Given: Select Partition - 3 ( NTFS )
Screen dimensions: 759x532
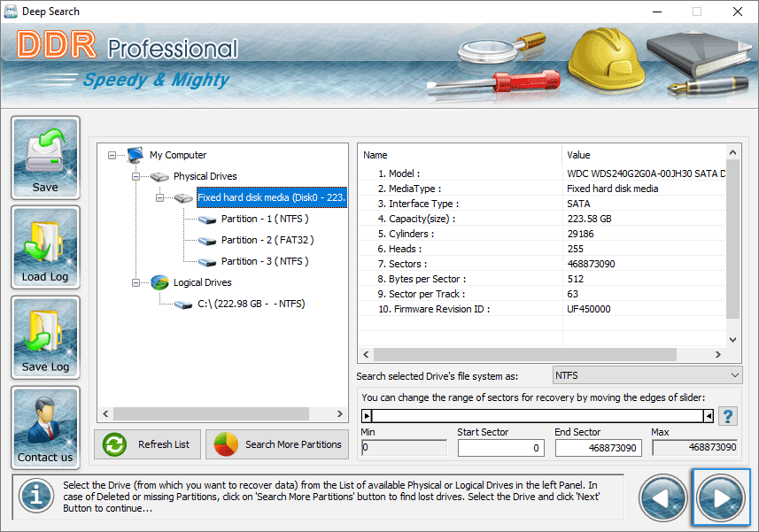Looking at the screenshot, I should click(265, 261).
